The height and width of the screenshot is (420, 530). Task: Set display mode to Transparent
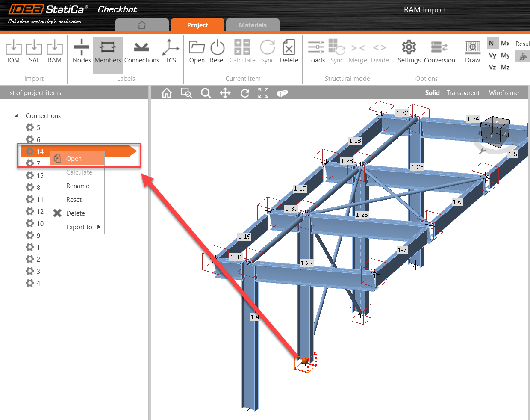(463, 92)
